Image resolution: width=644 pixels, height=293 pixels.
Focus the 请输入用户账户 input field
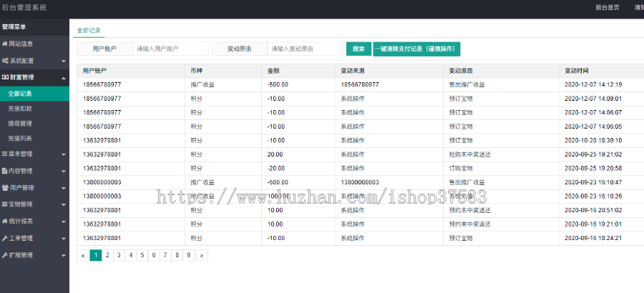(170, 49)
